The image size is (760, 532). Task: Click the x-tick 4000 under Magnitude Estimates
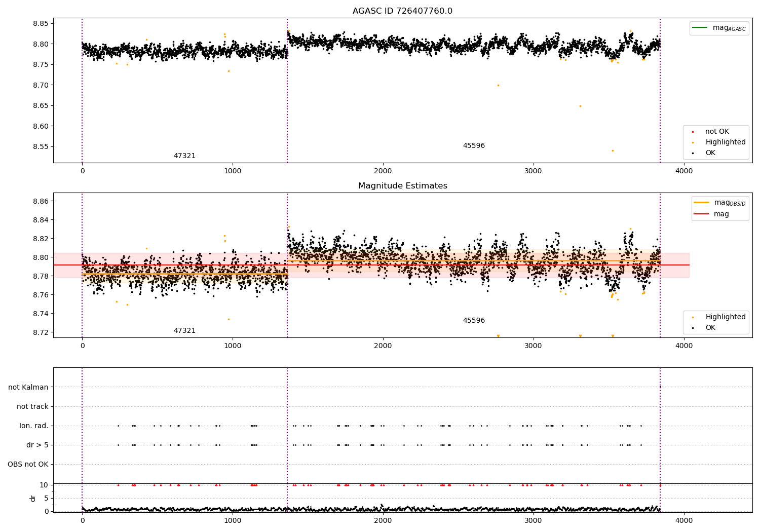click(684, 346)
